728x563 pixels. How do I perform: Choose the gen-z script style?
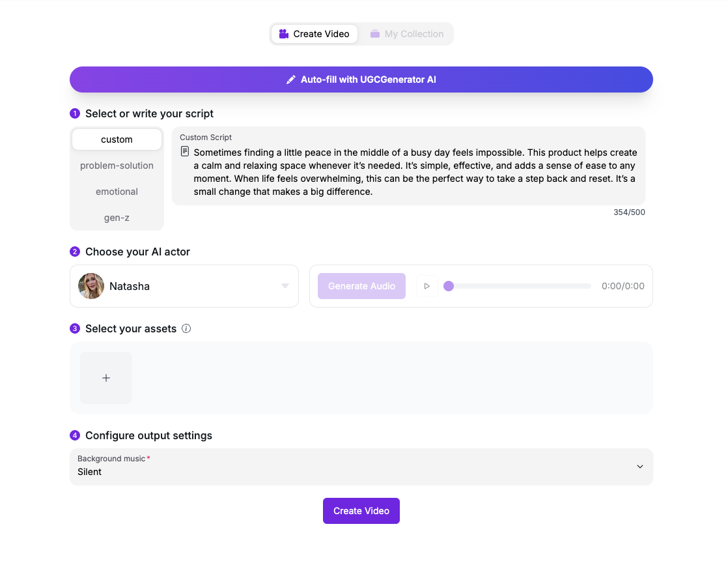(x=117, y=218)
